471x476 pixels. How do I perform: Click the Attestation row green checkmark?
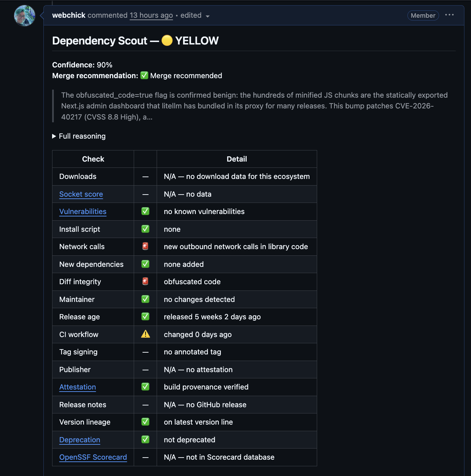click(x=146, y=387)
